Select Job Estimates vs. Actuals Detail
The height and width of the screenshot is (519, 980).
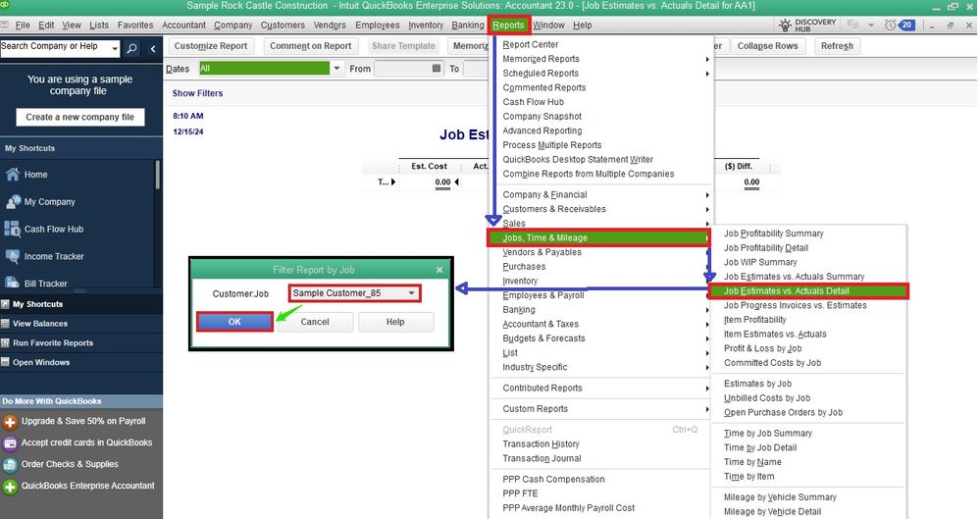808,290
